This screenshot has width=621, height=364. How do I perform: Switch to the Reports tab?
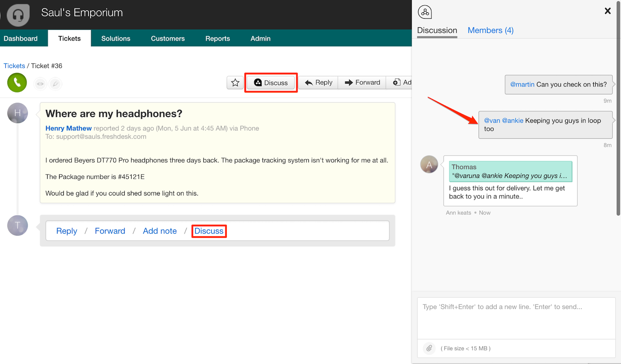[x=218, y=38]
